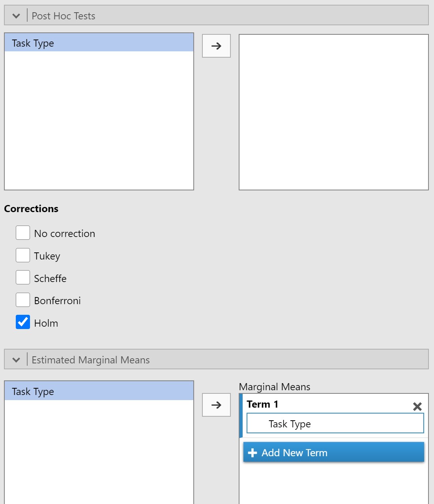
Task: Collapse the Estimated Marginal Means chevron
Action: pos(16,360)
